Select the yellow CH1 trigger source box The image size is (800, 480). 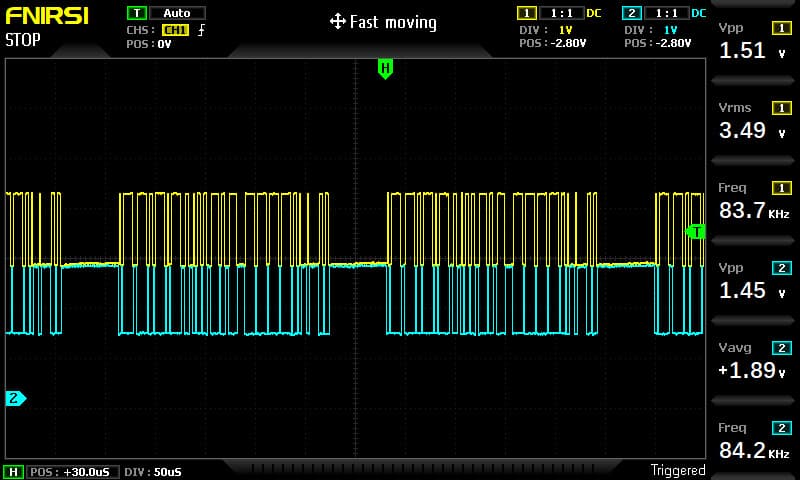coord(175,30)
